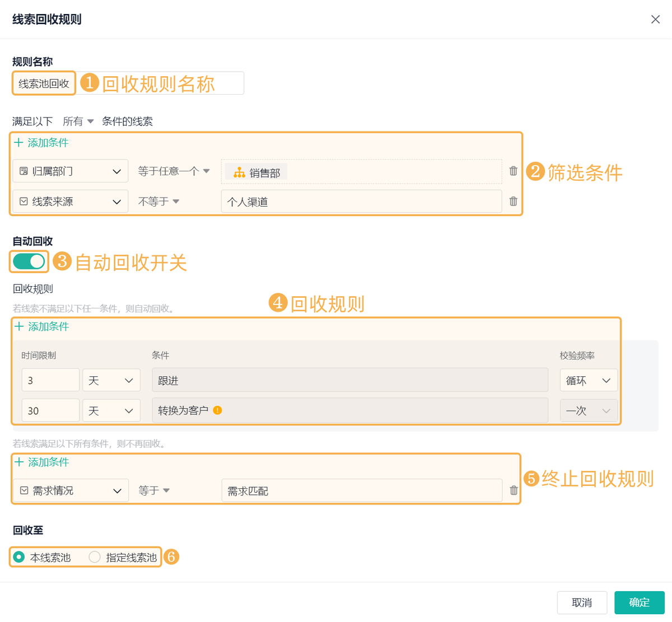The width and height of the screenshot is (672, 622).
Task: Delete the 需求情况 condition row
Action: pos(514,490)
